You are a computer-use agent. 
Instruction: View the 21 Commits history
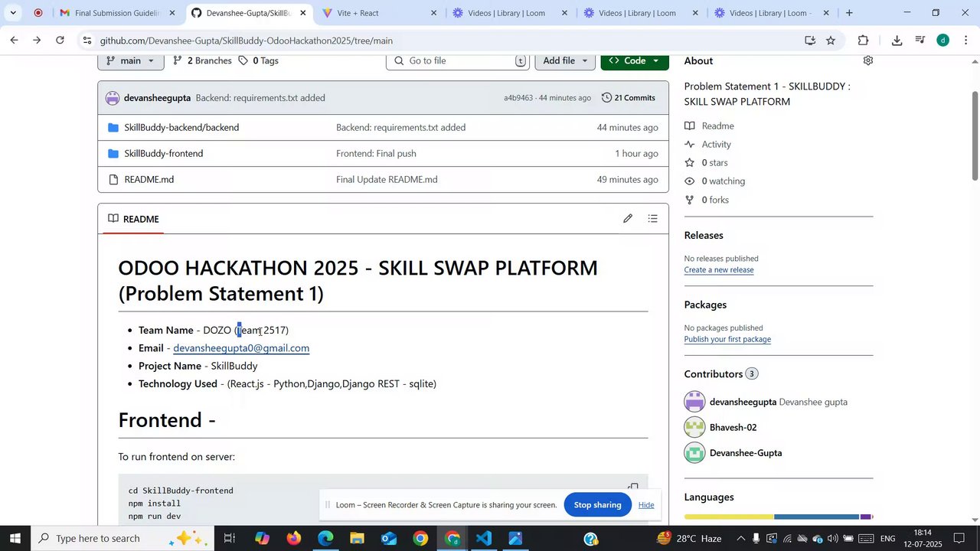(x=629, y=98)
